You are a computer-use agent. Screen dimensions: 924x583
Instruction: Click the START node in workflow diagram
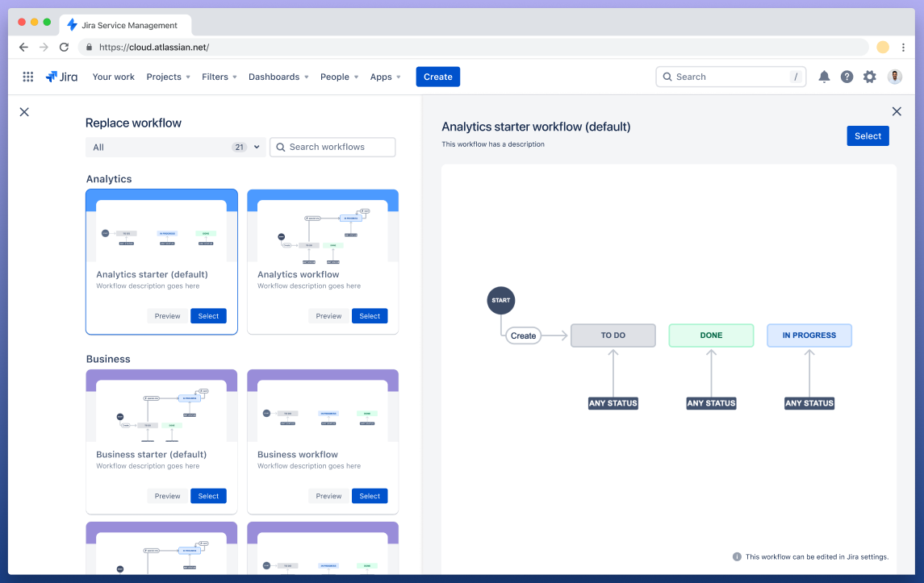point(501,300)
